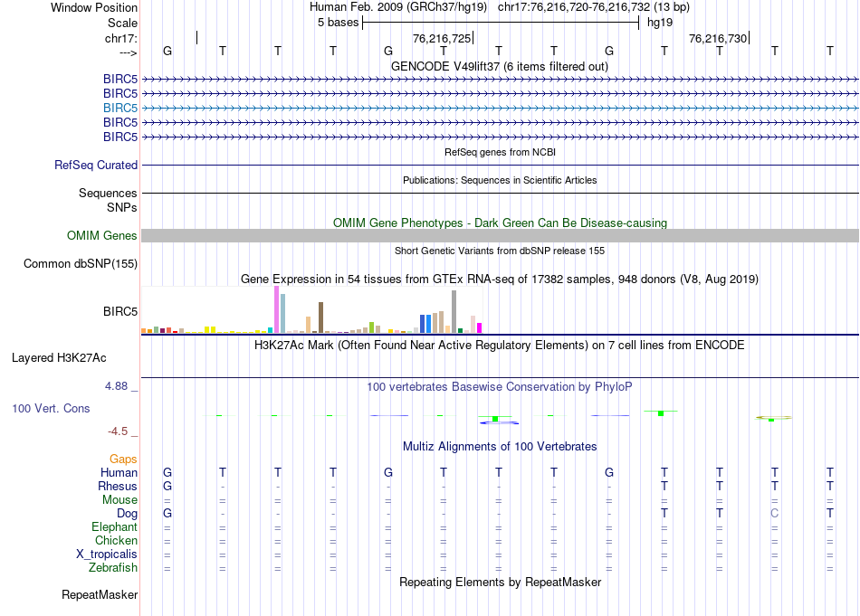This screenshot has width=860, height=616.
Task: Click the tallest violet GTEx expression bar
Action: (x=276, y=309)
